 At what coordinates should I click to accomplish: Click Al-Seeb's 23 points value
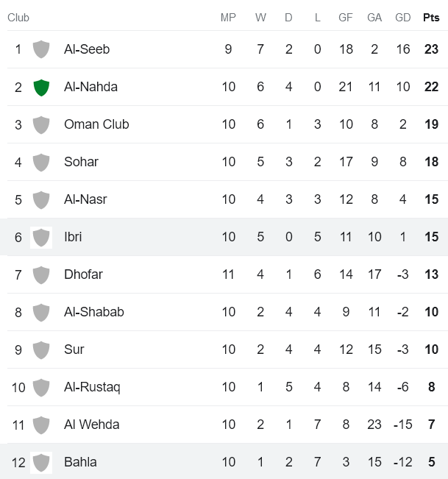pos(431,49)
